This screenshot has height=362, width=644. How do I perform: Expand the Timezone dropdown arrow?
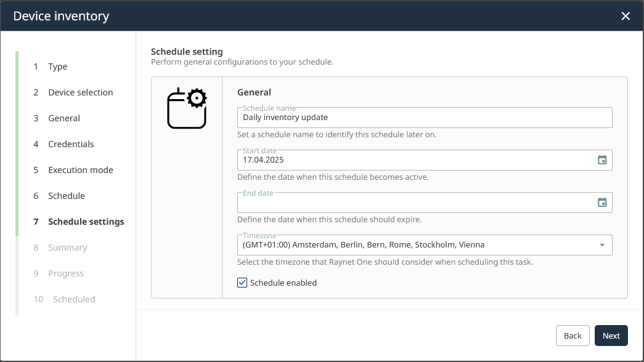coord(602,245)
